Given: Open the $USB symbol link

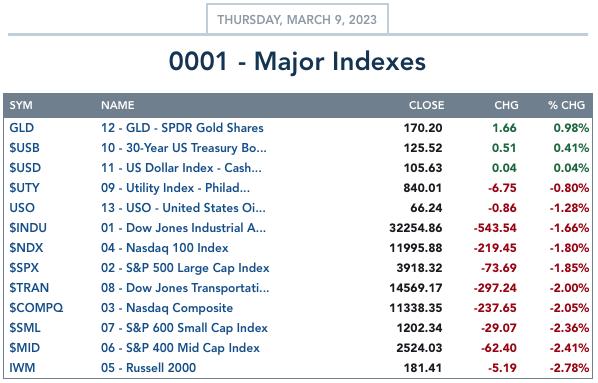Looking at the screenshot, I should pyautogui.click(x=24, y=148).
